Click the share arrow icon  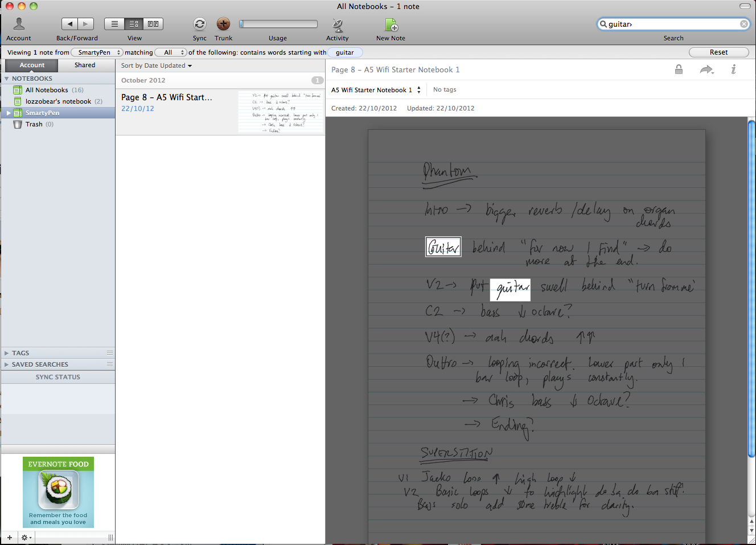(x=706, y=69)
